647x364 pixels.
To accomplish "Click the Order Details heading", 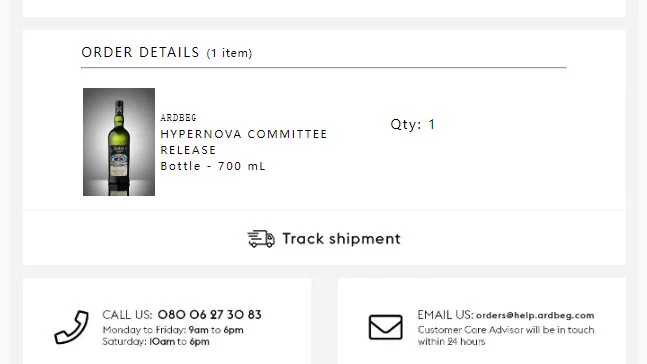I will click(140, 52).
